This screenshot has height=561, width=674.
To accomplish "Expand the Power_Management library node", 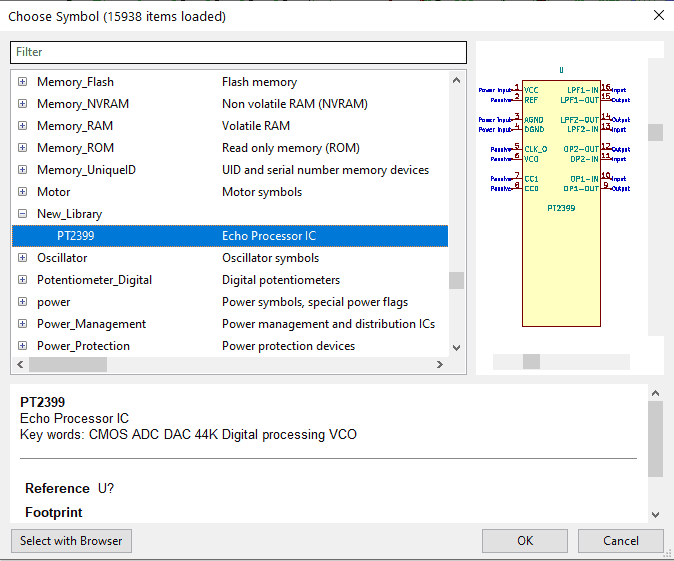I will coord(22,324).
